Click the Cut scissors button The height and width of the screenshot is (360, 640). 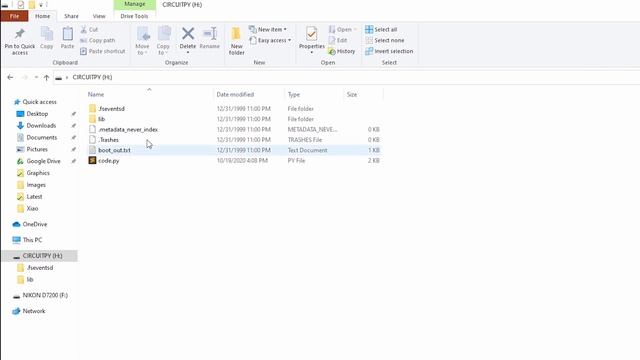coord(89,29)
